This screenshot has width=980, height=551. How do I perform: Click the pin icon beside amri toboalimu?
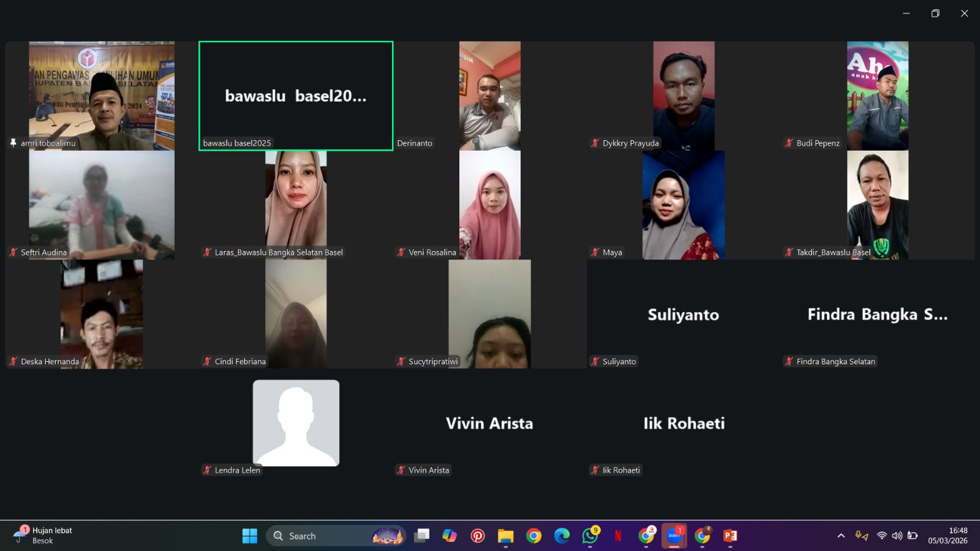pos(13,143)
